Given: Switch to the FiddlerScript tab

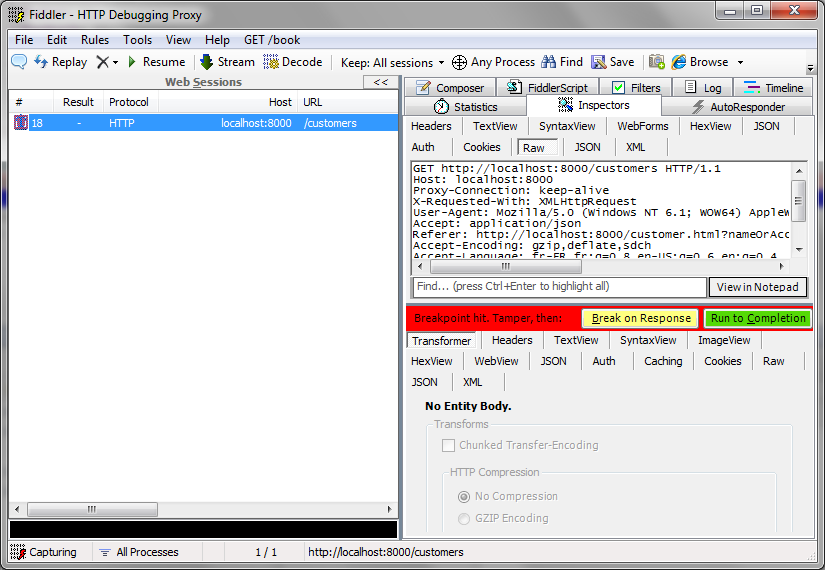Looking at the screenshot, I should point(548,87).
